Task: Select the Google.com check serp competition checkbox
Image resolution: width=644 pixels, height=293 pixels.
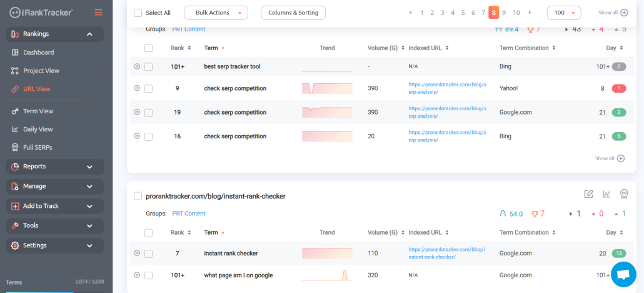Action: pyautogui.click(x=149, y=112)
